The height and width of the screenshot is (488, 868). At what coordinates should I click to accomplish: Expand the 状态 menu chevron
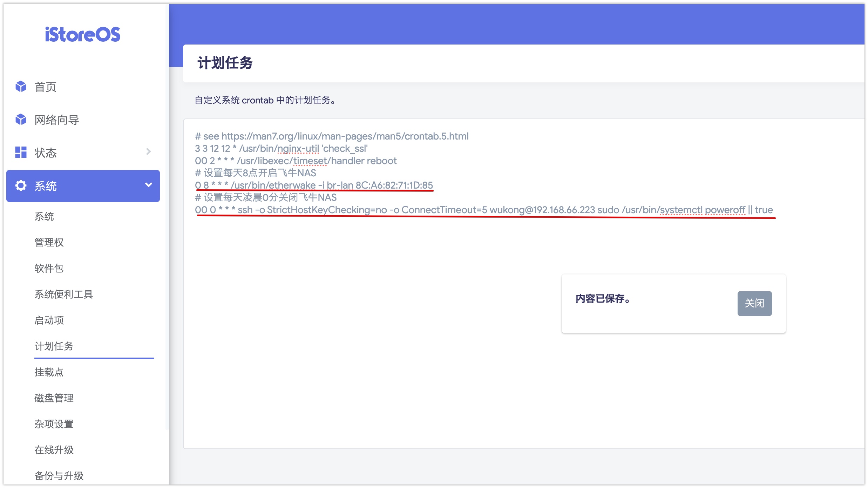[148, 151]
